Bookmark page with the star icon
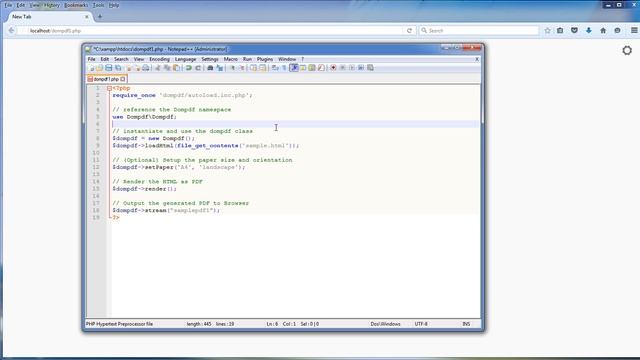This screenshot has width=640, height=360. (x=547, y=31)
